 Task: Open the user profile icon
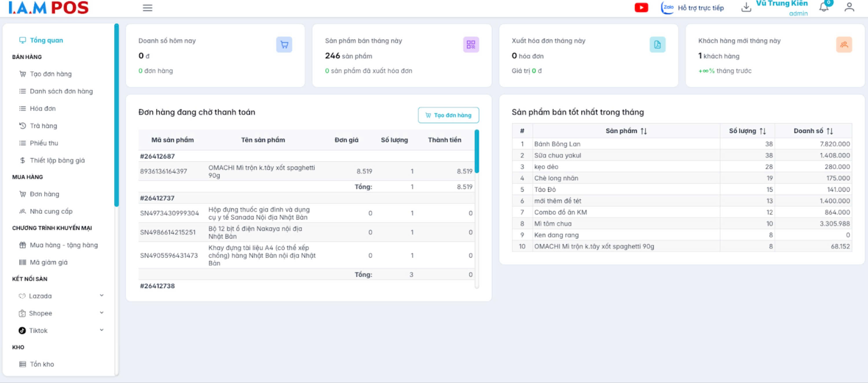click(849, 7)
